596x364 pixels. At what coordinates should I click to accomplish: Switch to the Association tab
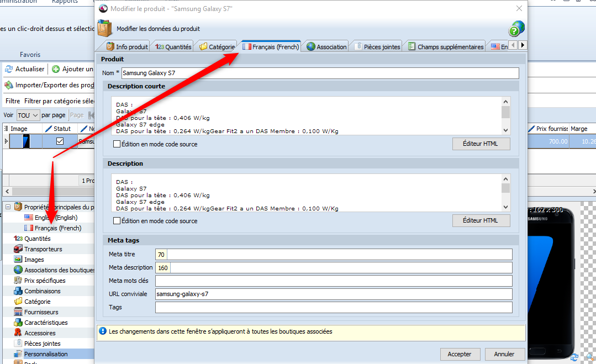tap(327, 47)
